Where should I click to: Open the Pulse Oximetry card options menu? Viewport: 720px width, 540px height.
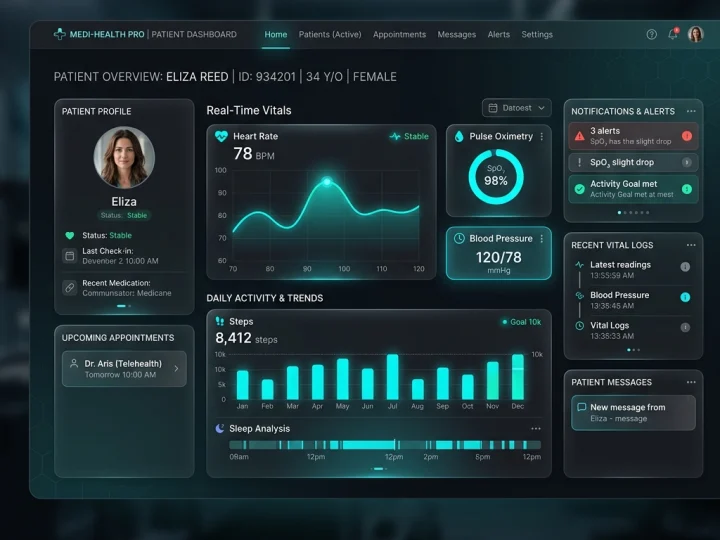tap(542, 136)
